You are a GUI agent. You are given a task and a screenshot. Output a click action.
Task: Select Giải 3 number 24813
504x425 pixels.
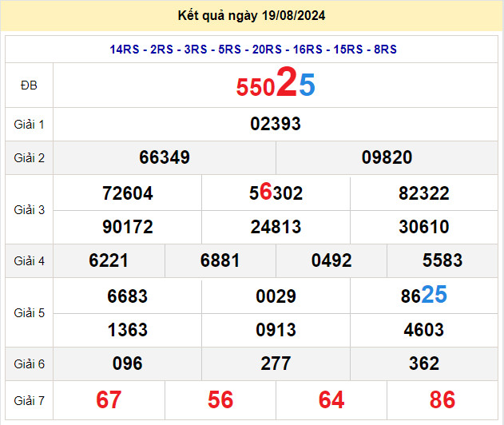click(276, 227)
